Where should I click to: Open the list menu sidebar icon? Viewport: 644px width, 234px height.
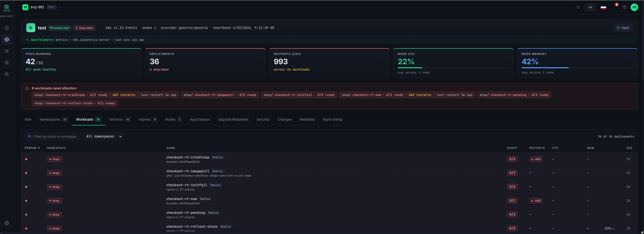7,51
